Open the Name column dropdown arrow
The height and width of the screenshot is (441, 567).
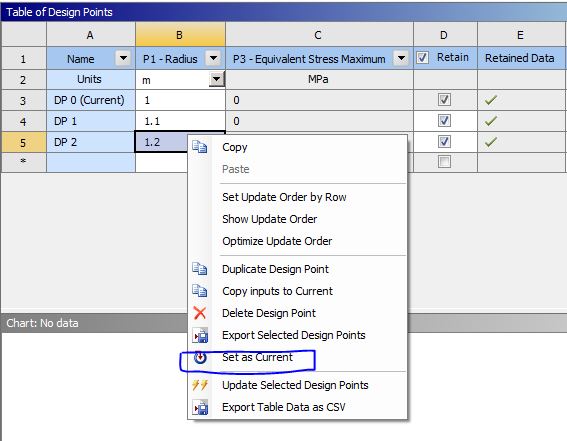click(123, 58)
